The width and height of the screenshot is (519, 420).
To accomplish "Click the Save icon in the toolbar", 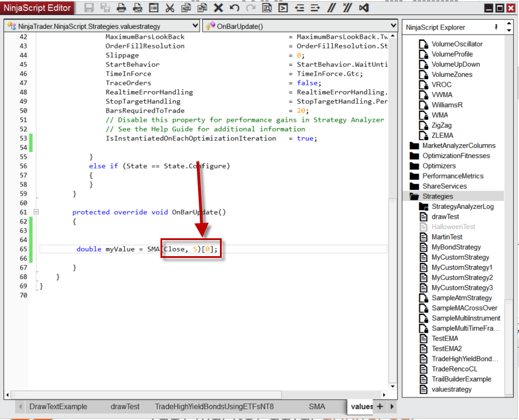I will [x=89, y=8].
